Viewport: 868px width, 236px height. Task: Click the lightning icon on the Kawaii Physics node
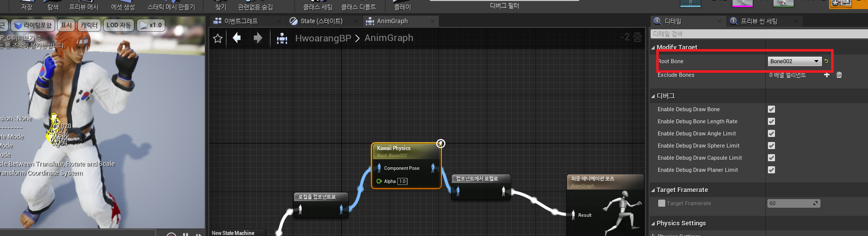click(441, 144)
